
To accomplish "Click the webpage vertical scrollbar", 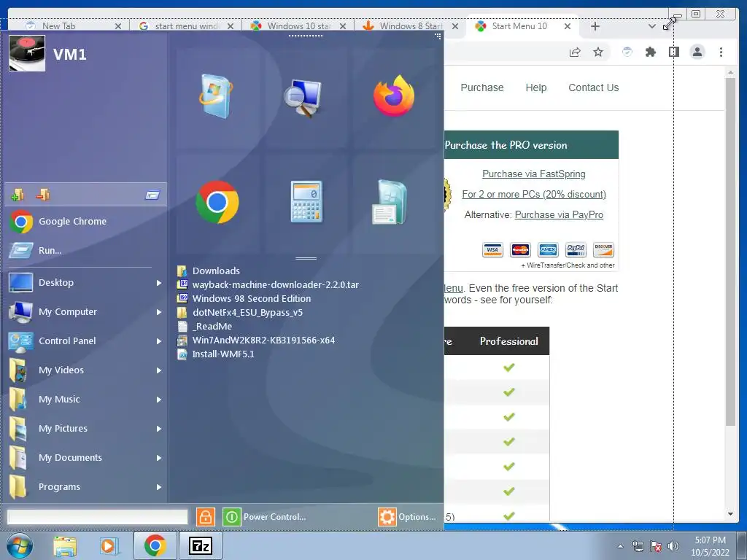I will (x=730, y=252).
